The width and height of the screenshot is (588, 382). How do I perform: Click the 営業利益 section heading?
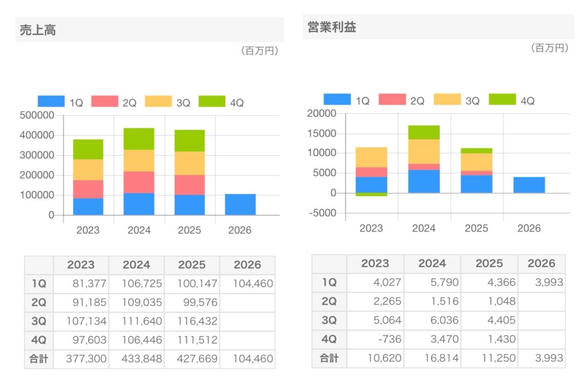pyautogui.click(x=332, y=28)
